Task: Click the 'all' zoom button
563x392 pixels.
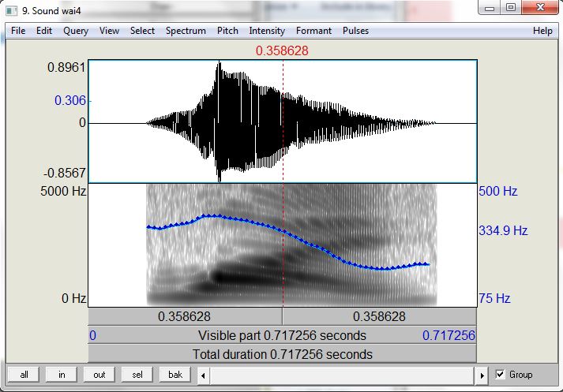Action: point(24,375)
